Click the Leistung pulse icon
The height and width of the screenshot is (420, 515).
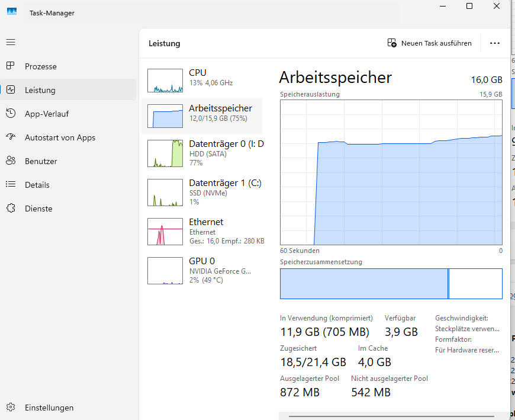point(11,89)
